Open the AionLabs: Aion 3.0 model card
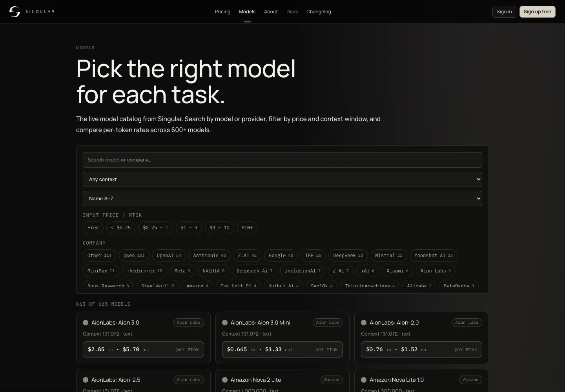Viewport: 565px width, 392px height. [x=143, y=338]
